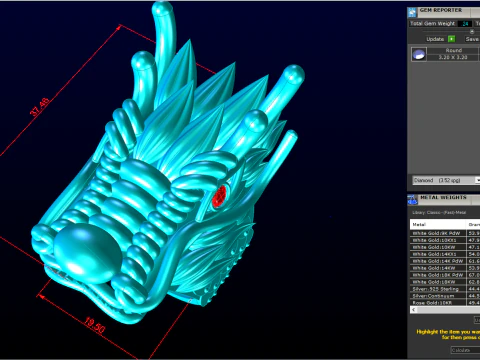480x360 pixels.
Task: Click the Total Gem Weight value field
Action: tap(465, 24)
